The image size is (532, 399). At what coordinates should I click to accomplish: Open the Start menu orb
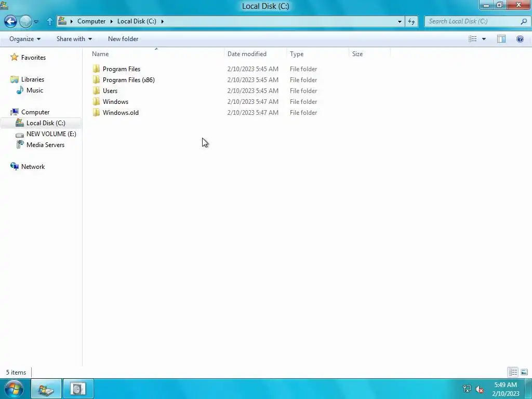pos(14,389)
